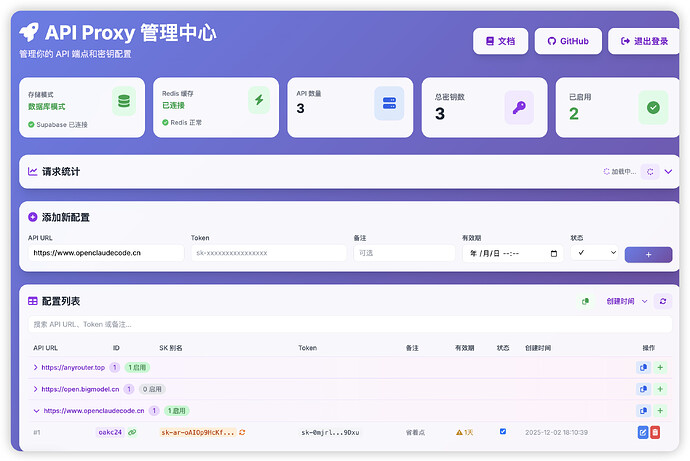Screen dimensions: 690x461
Task: Regenerate the sk-ar-oAIOp9HcKf alias key
Action: pyautogui.click(x=242, y=432)
